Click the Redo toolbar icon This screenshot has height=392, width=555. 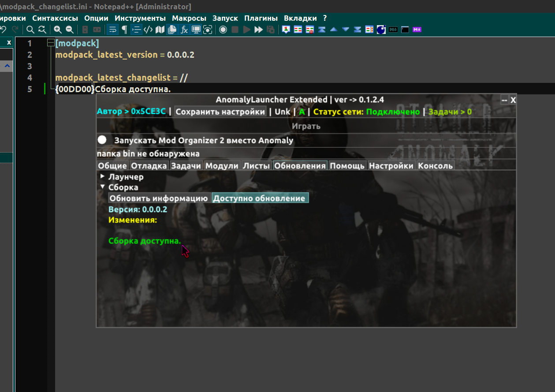tap(15, 30)
